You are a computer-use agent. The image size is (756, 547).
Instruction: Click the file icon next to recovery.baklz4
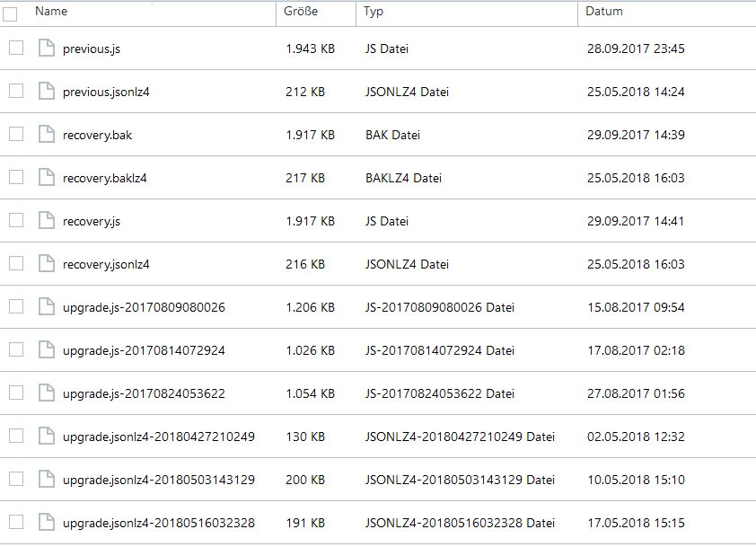(47, 178)
